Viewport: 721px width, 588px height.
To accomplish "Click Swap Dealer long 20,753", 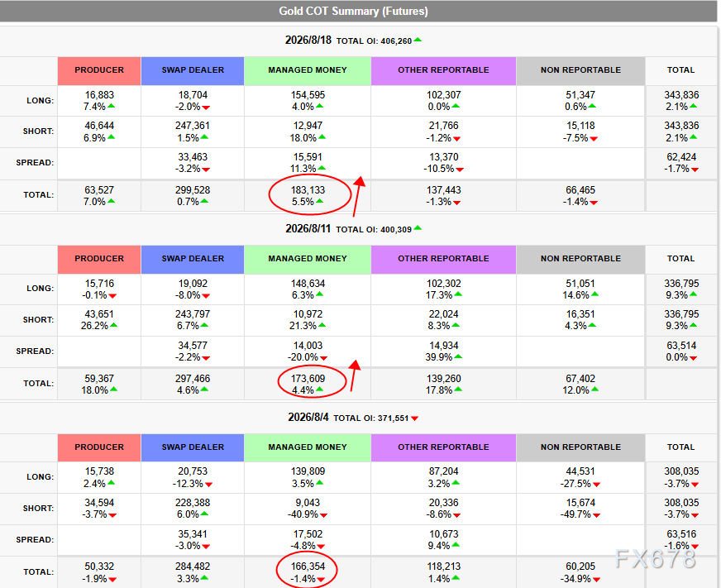I will [x=193, y=471].
